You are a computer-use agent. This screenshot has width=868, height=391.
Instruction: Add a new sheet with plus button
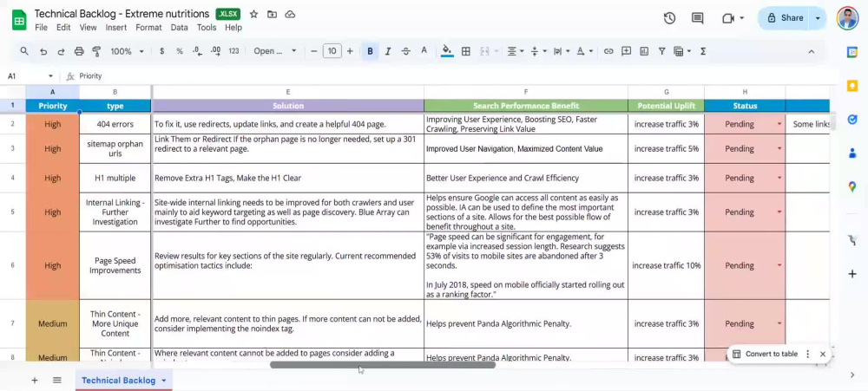[35, 380]
